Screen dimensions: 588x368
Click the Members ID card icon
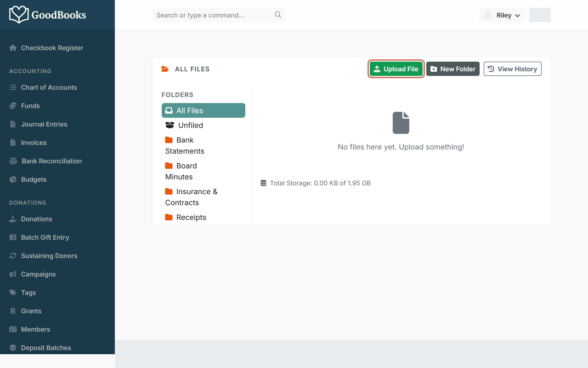tap(13, 329)
